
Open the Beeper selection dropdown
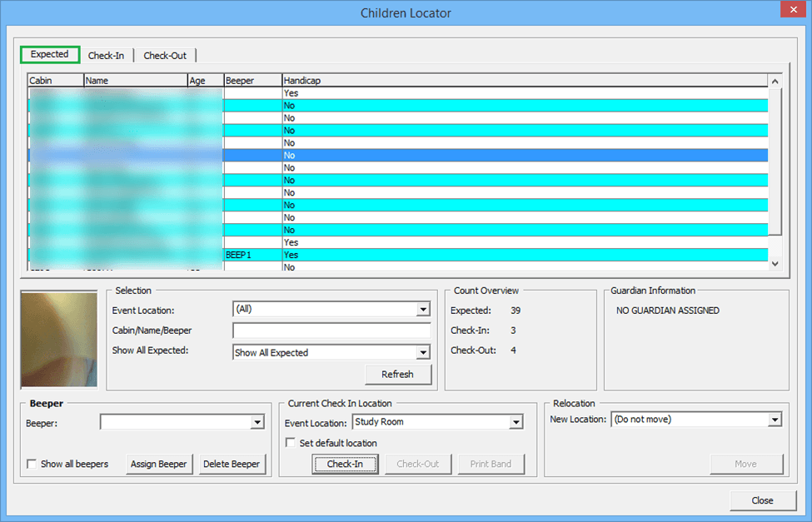256,422
